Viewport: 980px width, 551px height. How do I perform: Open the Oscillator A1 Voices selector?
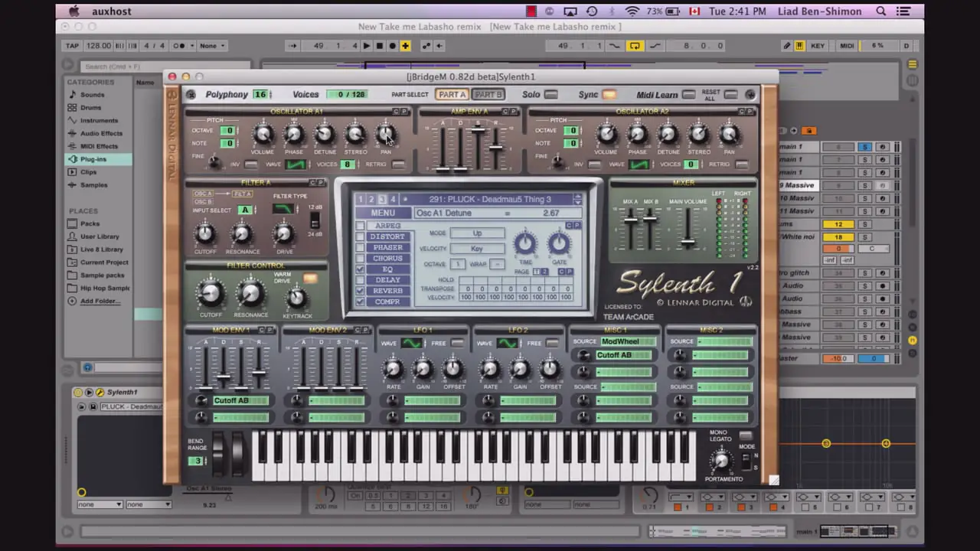(348, 165)
